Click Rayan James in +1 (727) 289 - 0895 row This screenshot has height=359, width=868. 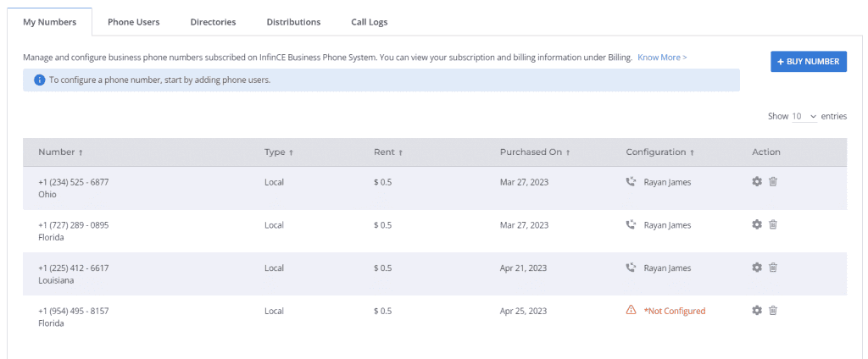pos(667,225)
